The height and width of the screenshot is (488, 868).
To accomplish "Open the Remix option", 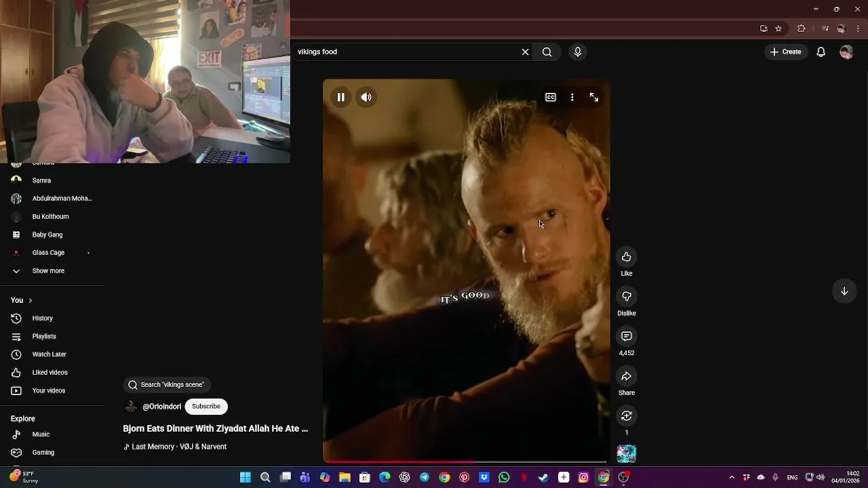I will coord(627,415).
